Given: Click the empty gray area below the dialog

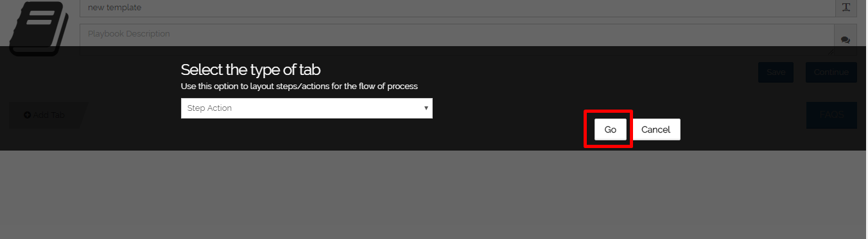Looking at the screenshot, I should click(434, 195).
